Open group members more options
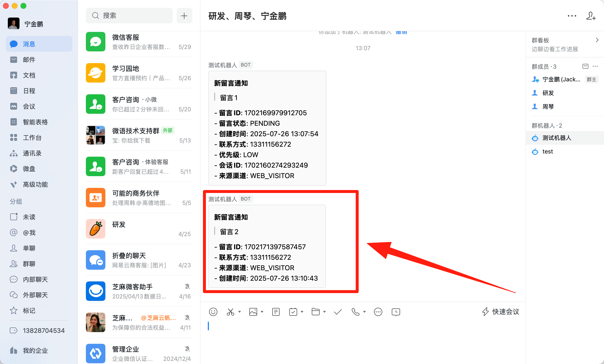Screen dimensions: 604x364 [x=595, y=66]
